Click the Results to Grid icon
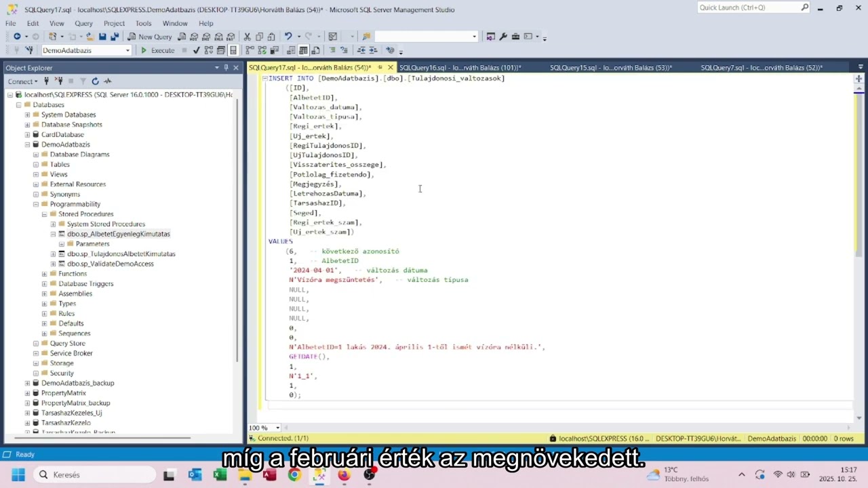868x488 pixels. tap(303, 50)
